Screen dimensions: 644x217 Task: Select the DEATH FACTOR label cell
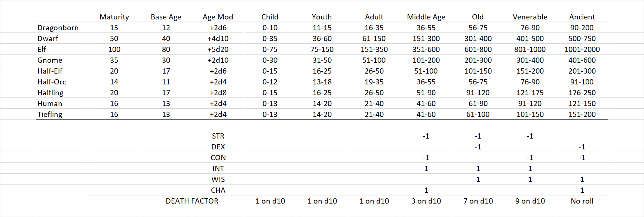coord(192,201)
